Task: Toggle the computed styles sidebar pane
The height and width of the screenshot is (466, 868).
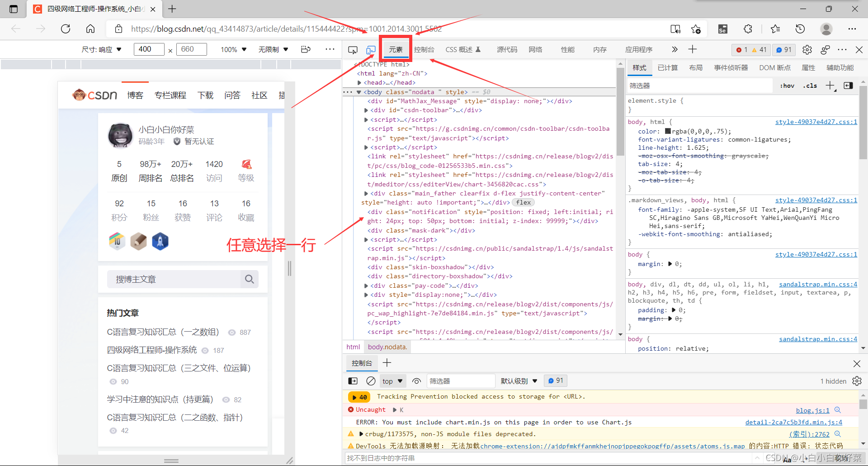Action: [848, 86]
